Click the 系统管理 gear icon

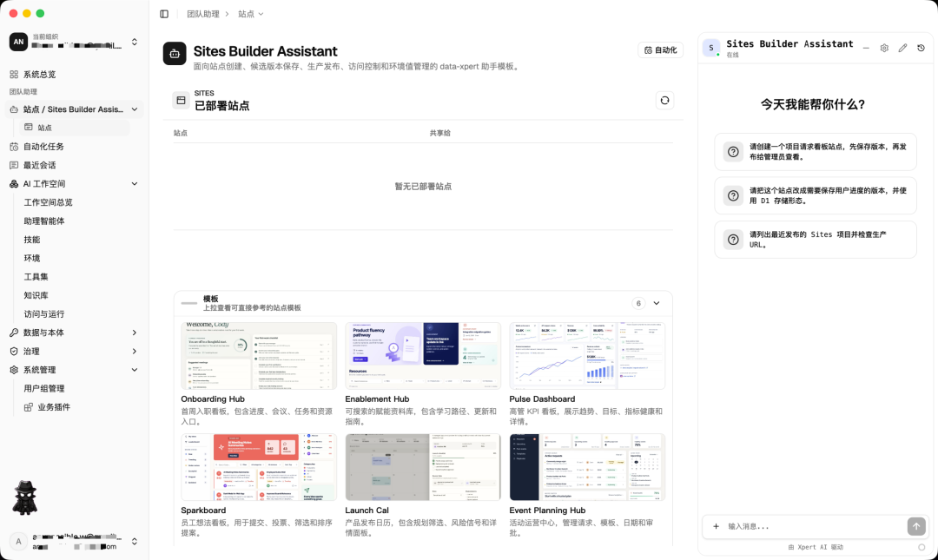14,370
